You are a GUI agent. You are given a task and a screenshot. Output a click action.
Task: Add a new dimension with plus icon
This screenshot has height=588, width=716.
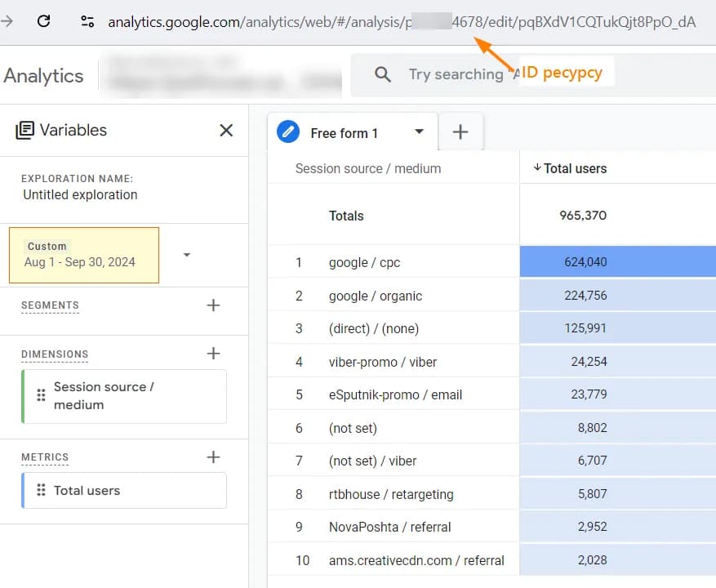[x=213, y=353]
